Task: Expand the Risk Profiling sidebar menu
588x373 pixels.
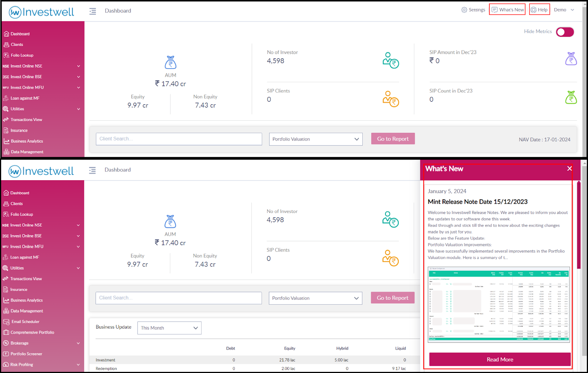Action: (x=42, y=365)
